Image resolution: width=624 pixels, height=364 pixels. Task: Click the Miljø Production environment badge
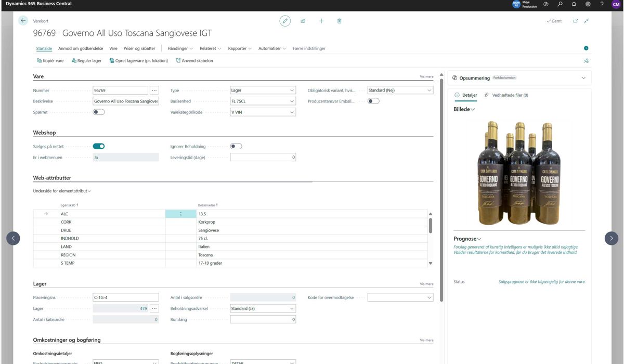click(x=525, y=4)
